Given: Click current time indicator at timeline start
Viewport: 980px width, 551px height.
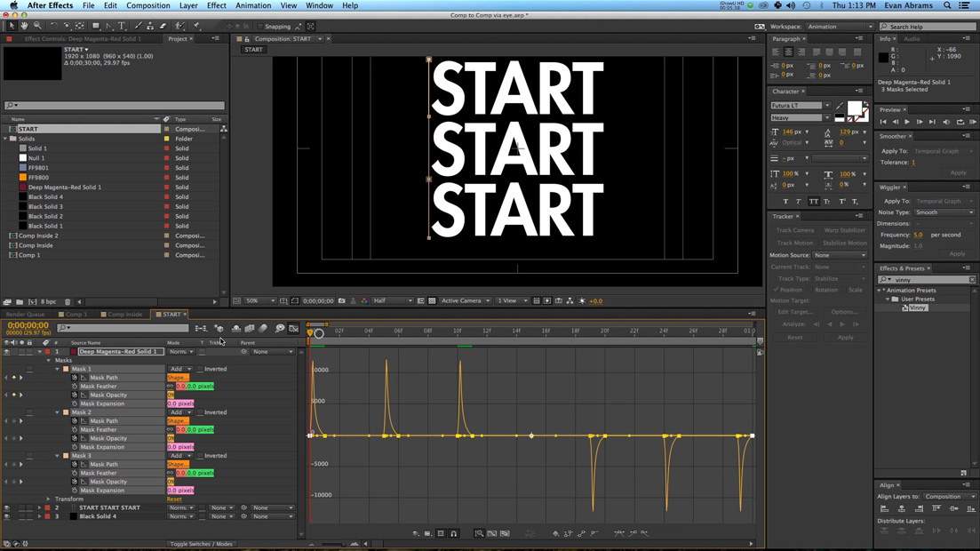Looking at the screenshot, I should (309, 332).
